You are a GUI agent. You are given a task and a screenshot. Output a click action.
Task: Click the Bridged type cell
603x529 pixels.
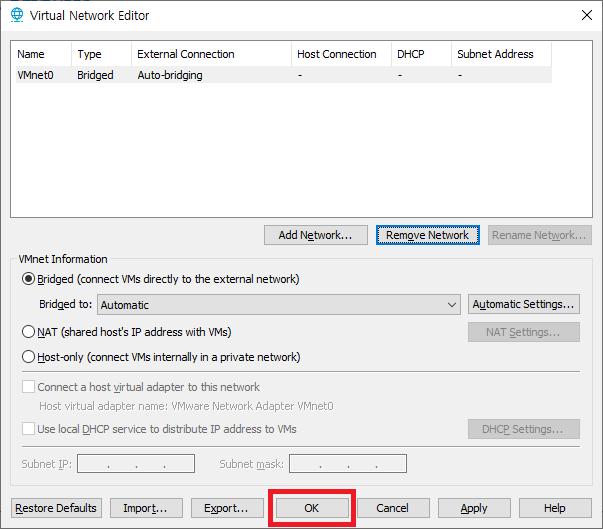point(95,75)
